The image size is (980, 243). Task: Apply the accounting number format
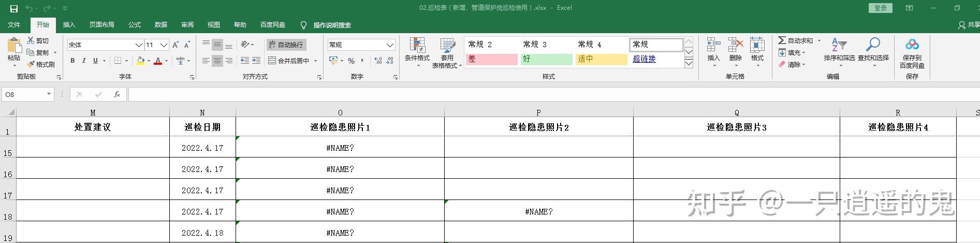pyautogui.click(x=333, y=61)
